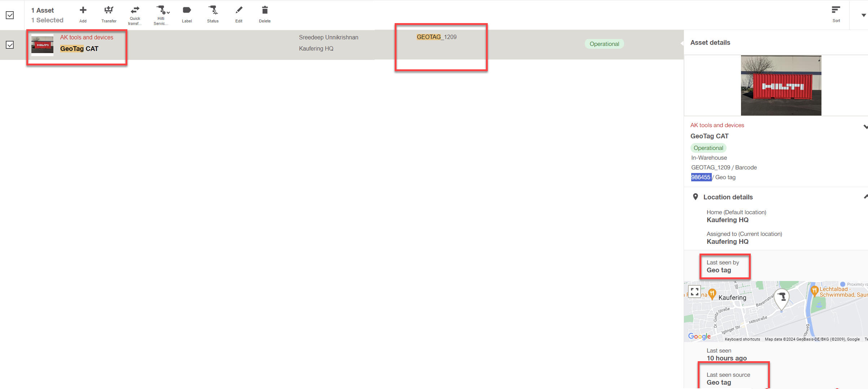The width and height of the screenshot is (868, 389).
Task: Open the Transfer tool
Action: [x=109, y=11]
